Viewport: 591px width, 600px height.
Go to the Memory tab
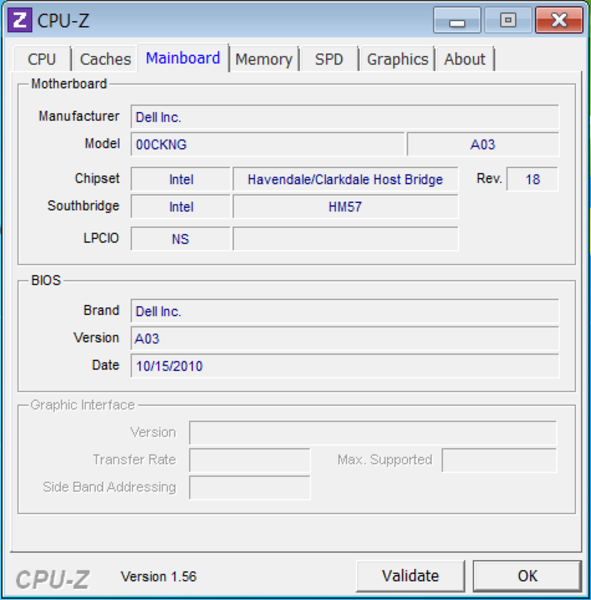pos(264,59)
